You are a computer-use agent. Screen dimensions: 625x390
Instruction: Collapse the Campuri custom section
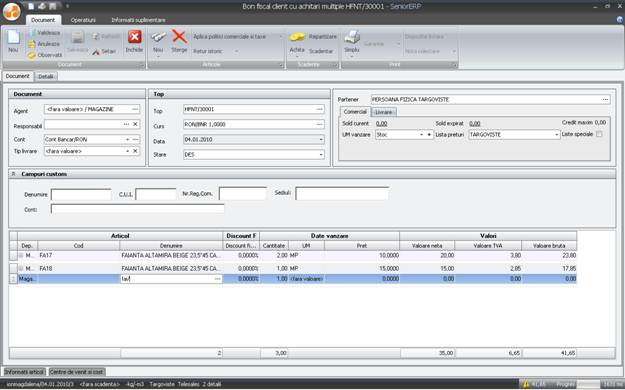coord(13,174)
